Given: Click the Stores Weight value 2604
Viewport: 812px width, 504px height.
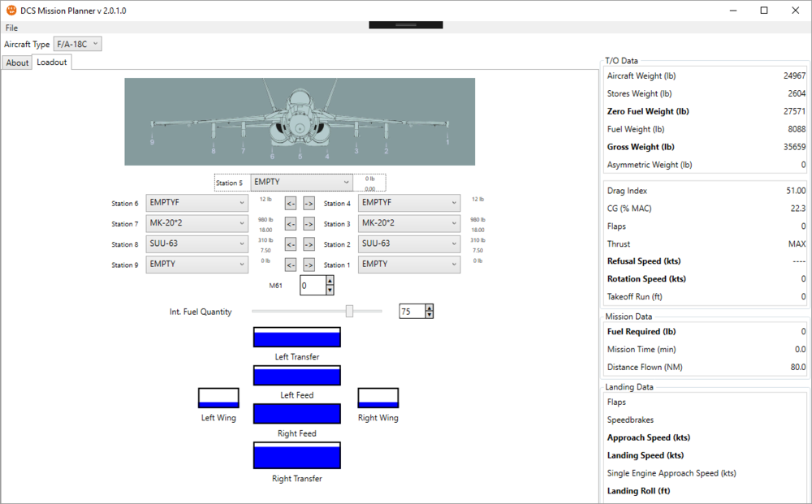Looking at the screenshot, I should pyautogui.click(x=797, y=93).
